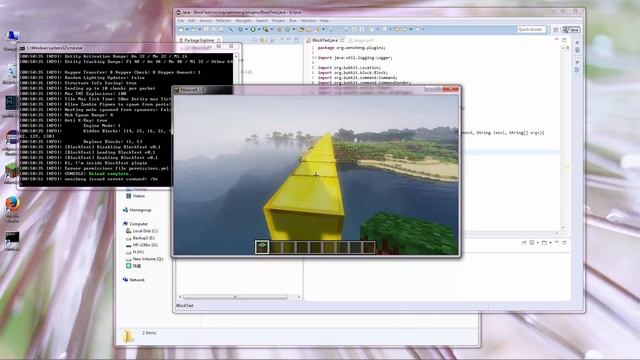Click the Open Perspective icon
The image size is (640, 360).
click(556, 30)
